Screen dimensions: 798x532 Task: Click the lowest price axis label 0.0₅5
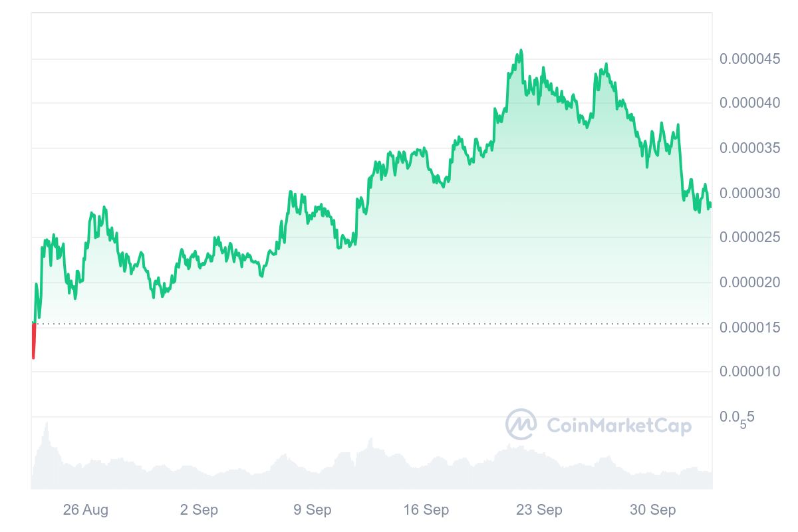click(x=737, y=418)
